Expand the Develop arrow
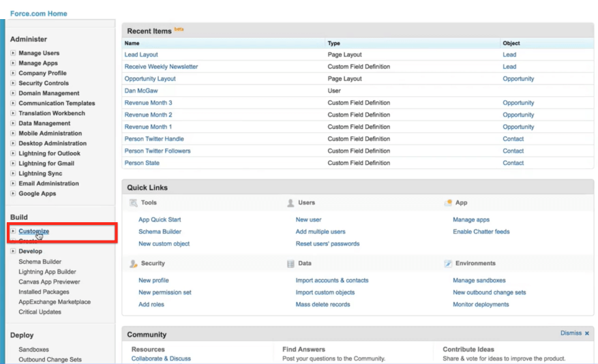The width and height of the screenshot is (598, 364). point(13,251)
